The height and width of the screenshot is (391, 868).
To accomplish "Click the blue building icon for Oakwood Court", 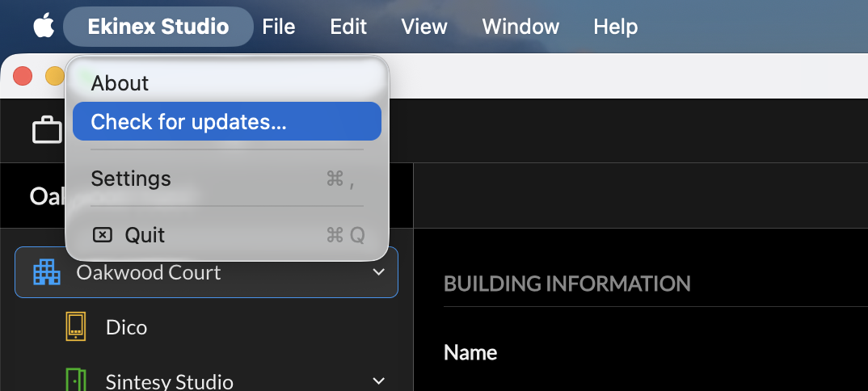I will point(47,272).
